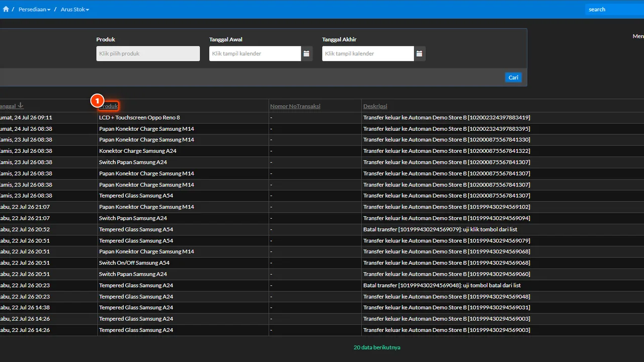Click description ending in 102000875567841322
Screen dimensions: 644x362
(x=447, y=151)
